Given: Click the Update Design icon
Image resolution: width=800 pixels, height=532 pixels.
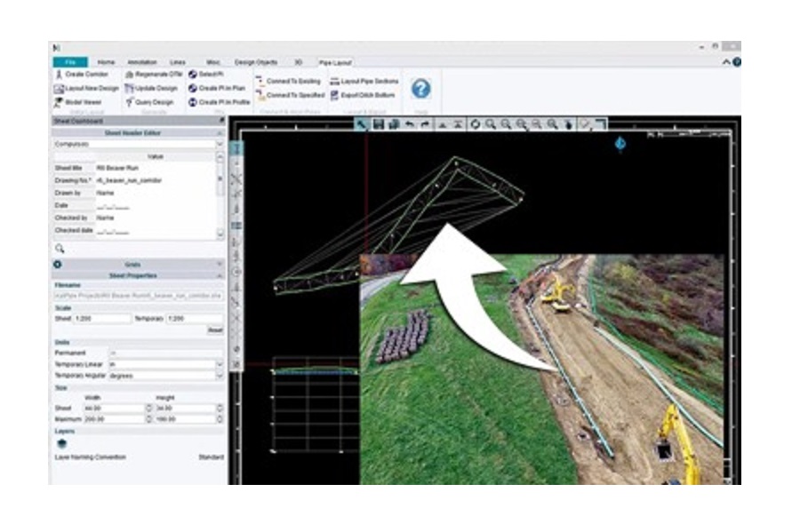Looking at the screenshot, I should click(x=130, y=89).
